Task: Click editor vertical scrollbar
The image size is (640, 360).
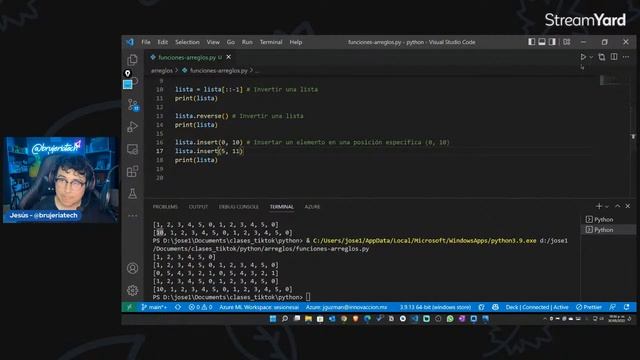Action: (633, 136)
